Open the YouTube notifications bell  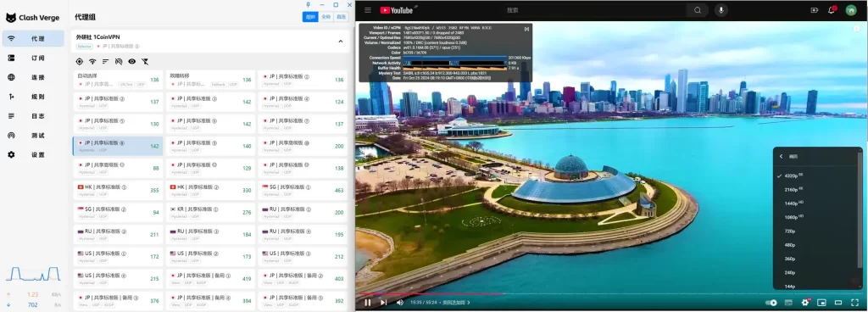click(x=832, y=10)
